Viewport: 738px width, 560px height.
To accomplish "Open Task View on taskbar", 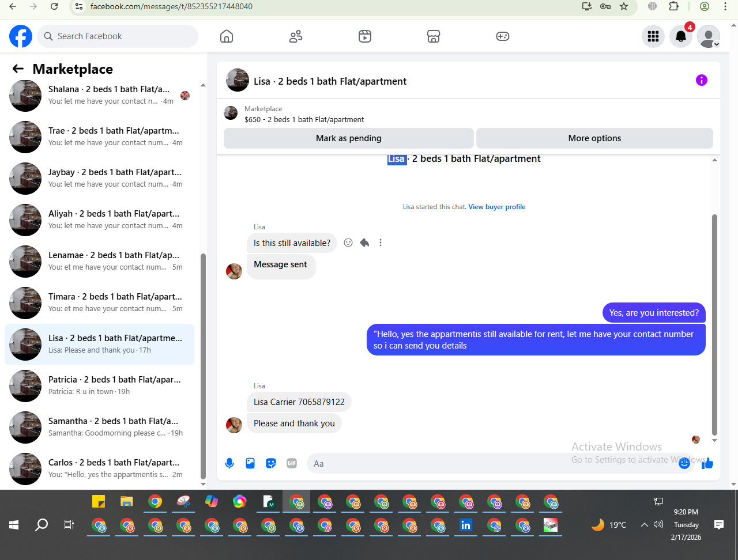I will 69,525.
